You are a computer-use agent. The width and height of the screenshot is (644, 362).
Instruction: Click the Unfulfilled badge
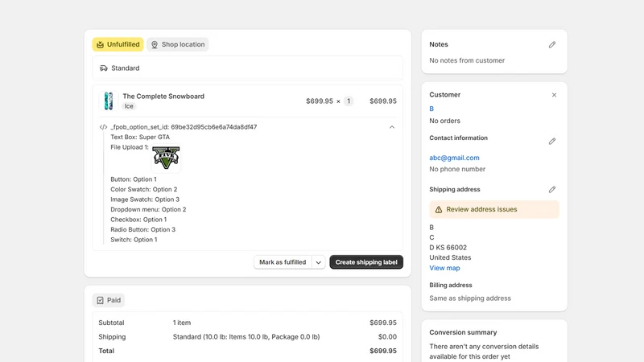[118, 44]
